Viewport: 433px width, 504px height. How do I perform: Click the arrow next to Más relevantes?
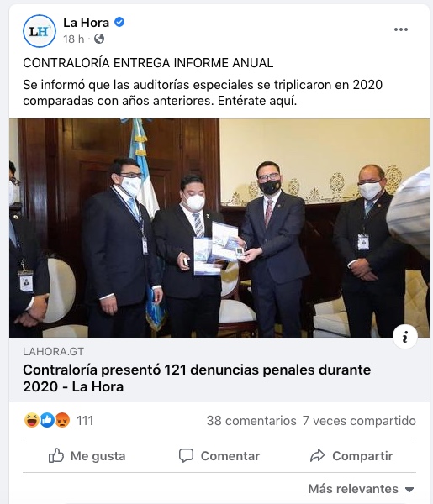tap(409, 490)
